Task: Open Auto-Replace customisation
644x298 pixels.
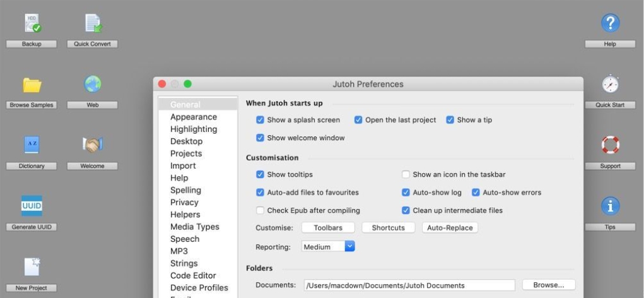Action: [x=450, y=228]
